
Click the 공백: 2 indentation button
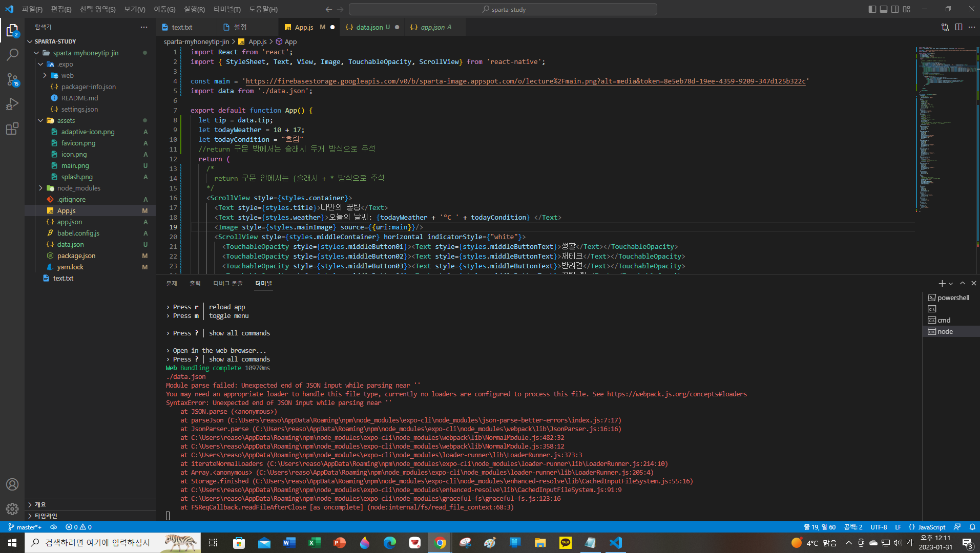[x=853, y=527]
